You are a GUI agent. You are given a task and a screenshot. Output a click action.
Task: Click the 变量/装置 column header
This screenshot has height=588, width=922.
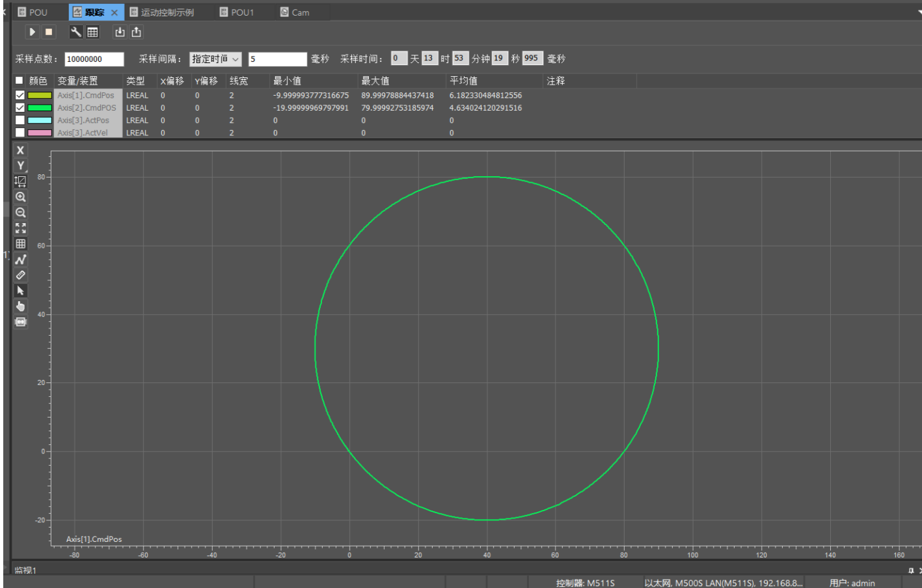(88, 81)
